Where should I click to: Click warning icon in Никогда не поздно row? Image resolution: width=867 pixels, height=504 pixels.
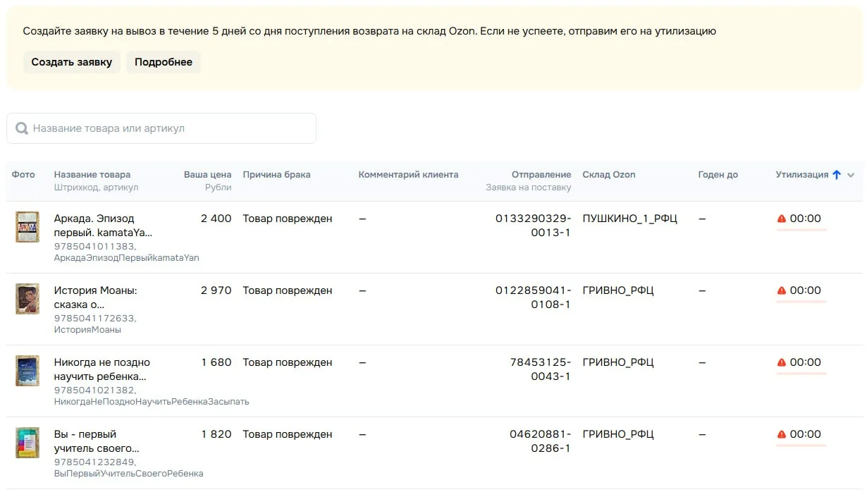pos(781,362)
